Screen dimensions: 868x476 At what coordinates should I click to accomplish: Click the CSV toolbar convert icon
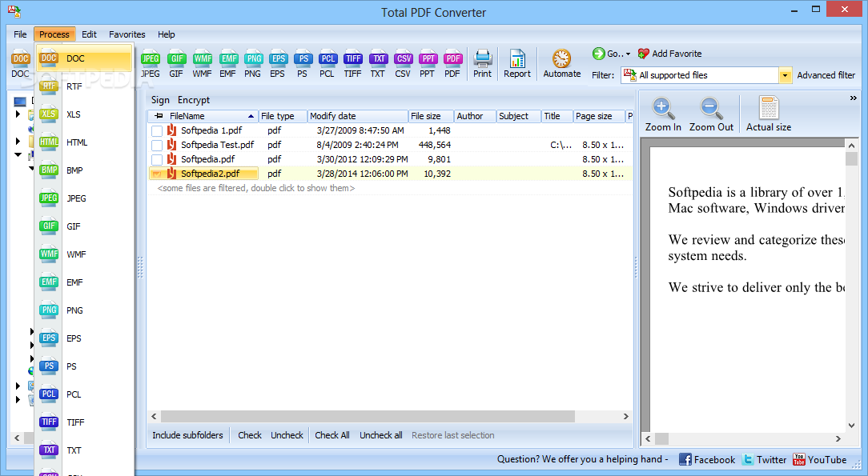(x=403, y=65)
